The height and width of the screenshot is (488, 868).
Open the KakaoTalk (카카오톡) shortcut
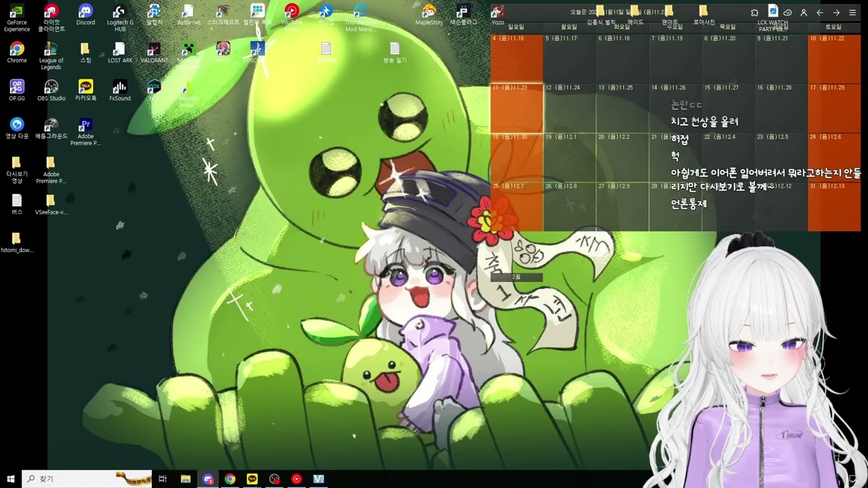[85, 91]
